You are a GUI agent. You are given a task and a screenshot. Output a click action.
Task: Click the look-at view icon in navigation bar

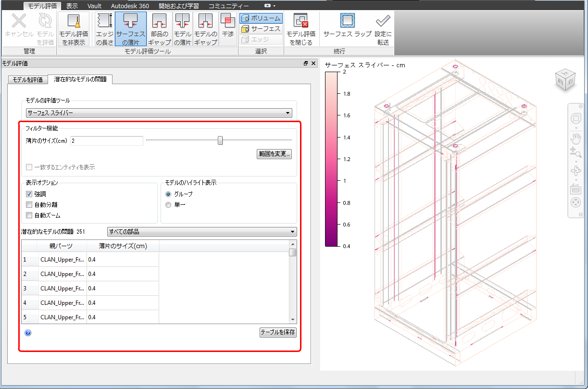click(x=575, y=188)
